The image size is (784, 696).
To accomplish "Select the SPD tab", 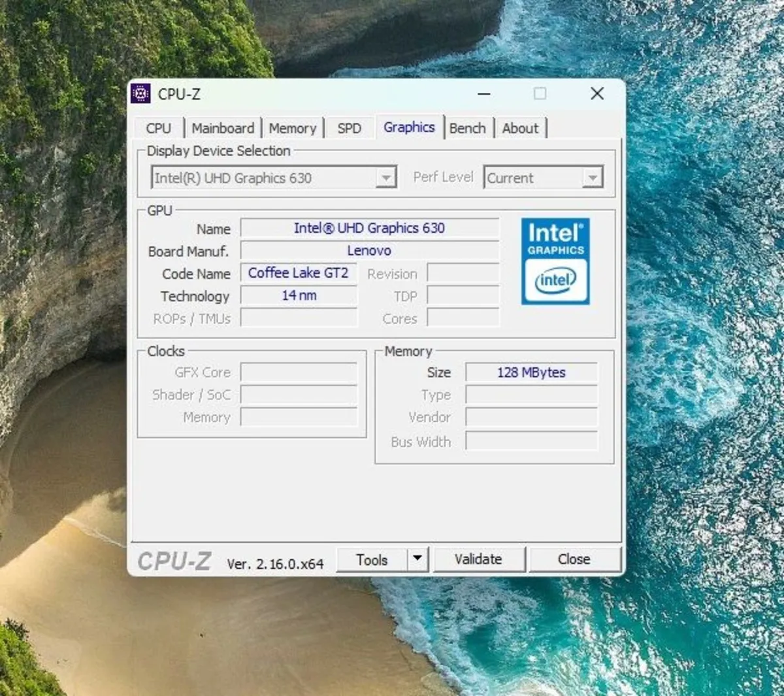I will [x=349, y=127].
